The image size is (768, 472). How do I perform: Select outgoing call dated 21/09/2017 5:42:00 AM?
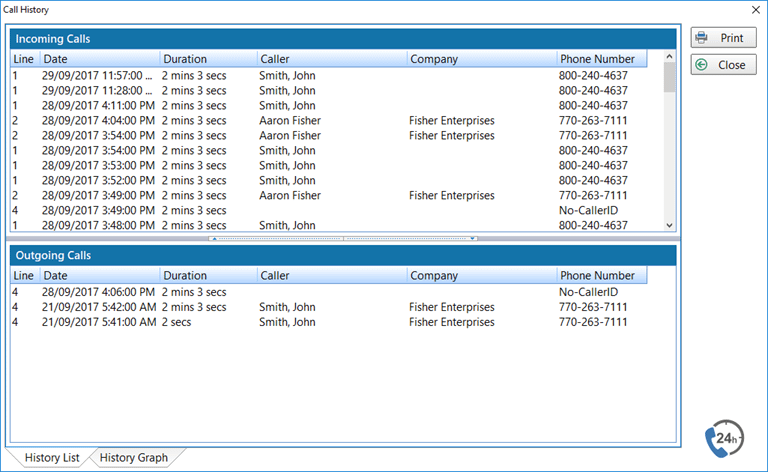pyautogui.click(x=329, y=307)
